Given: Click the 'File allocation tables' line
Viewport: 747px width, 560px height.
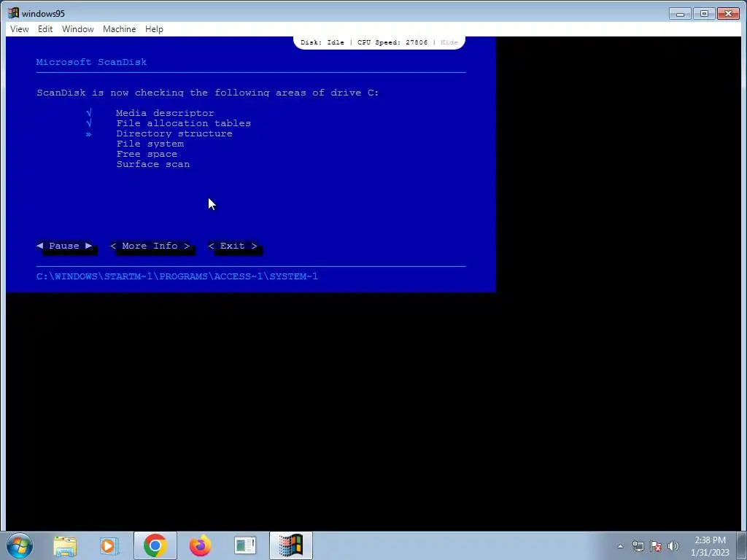Looking at the screenshot, I should [183, 123].
